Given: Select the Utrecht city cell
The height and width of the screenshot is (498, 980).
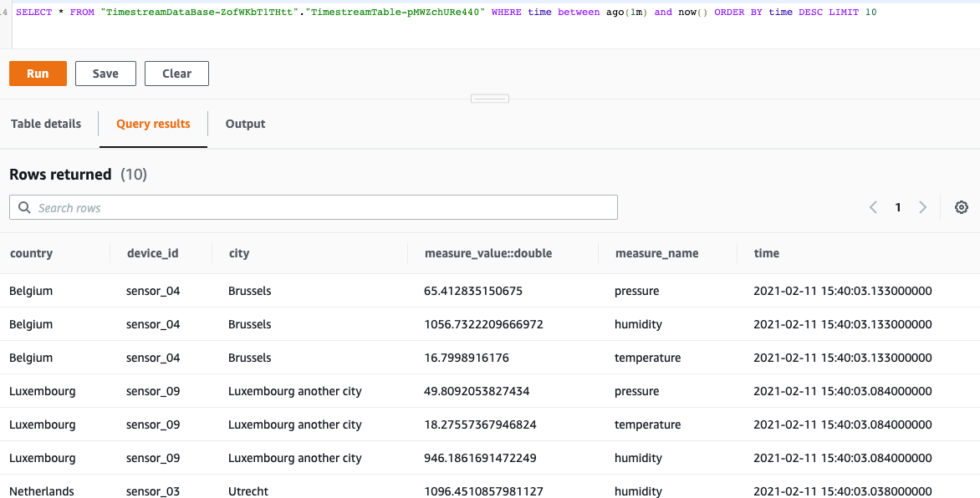Looking at the screenshot, I should point(248,490).
